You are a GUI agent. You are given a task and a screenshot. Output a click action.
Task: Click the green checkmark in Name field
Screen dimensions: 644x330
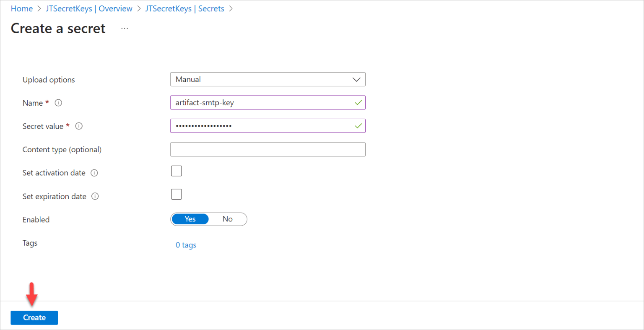click(x=358, y=103)
